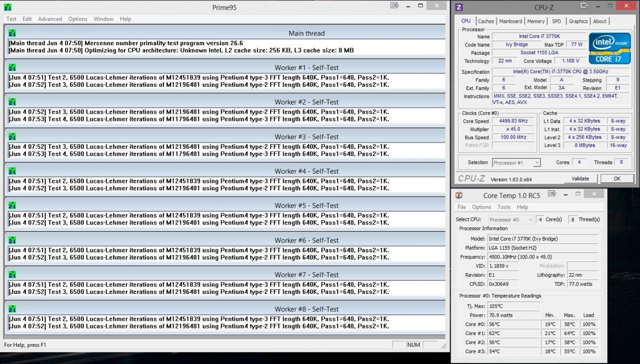Click the Worker #6 window icon

pos(12,240)
